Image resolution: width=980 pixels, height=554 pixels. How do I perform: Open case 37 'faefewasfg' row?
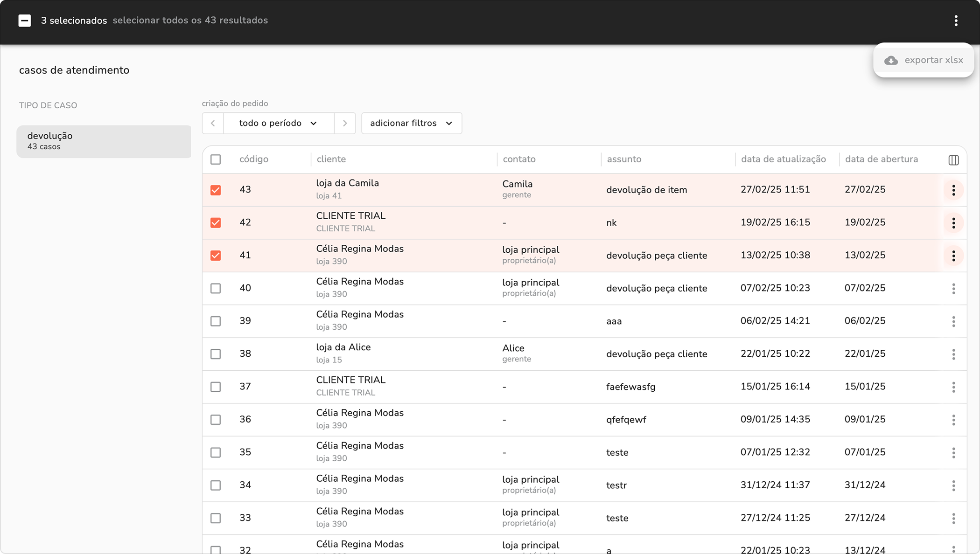(630, 387)
